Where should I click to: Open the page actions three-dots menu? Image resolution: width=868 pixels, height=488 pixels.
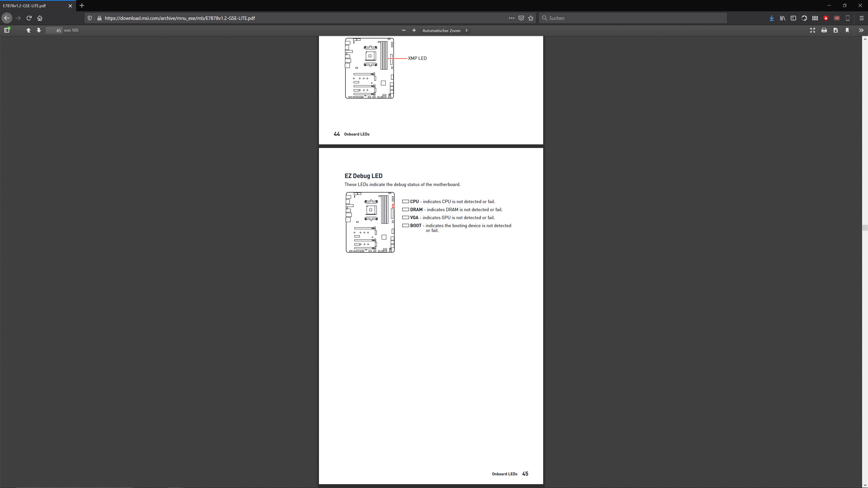pos(512,18)
